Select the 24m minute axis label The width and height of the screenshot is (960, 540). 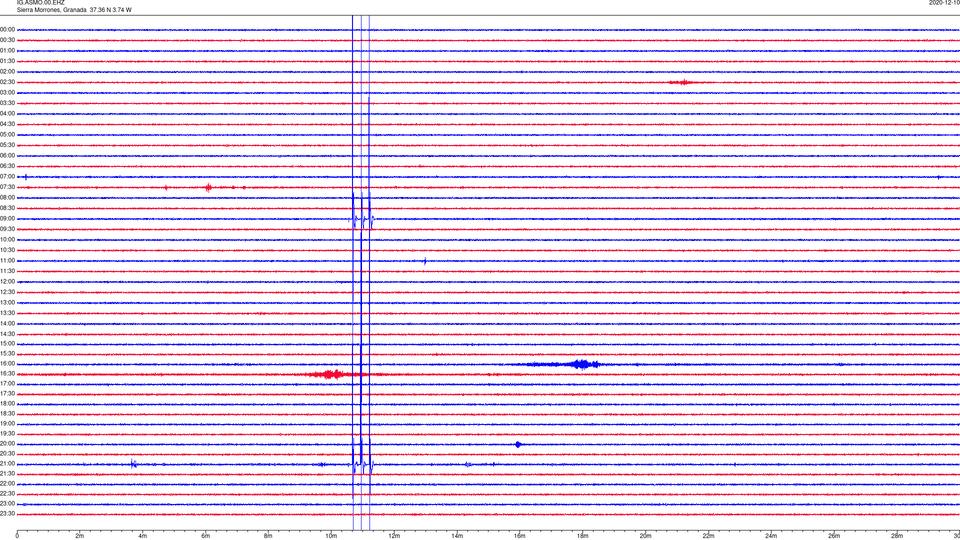tap(771, 536)
